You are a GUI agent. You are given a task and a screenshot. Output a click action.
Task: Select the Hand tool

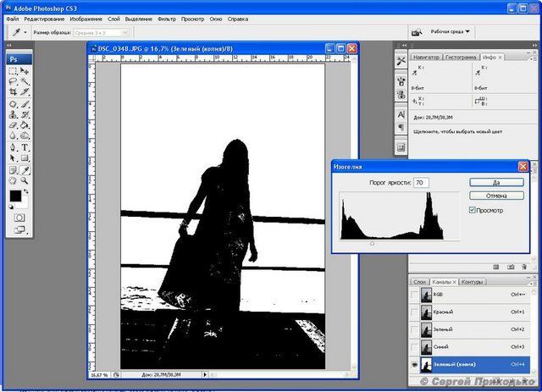click(13, 179)
